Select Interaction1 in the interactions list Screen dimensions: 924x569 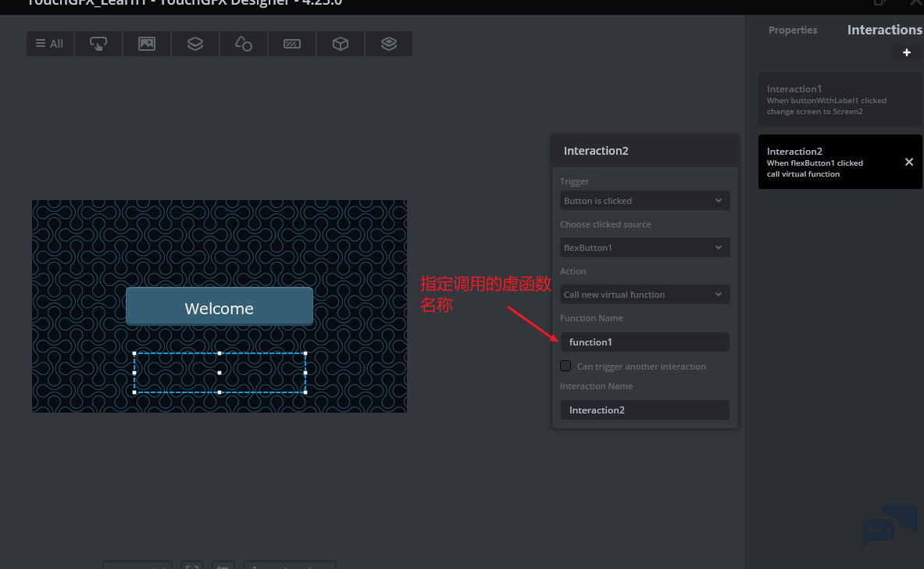tap(840, 99)
